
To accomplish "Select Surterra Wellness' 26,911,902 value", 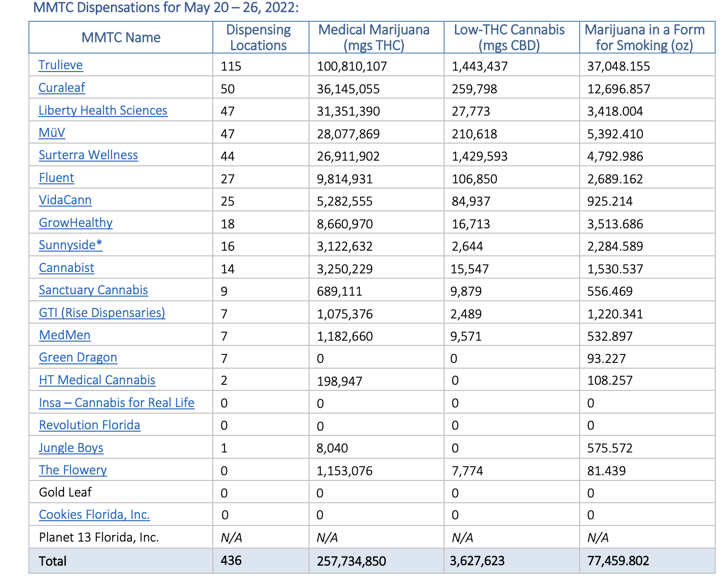I will click(x=348, y=156).
